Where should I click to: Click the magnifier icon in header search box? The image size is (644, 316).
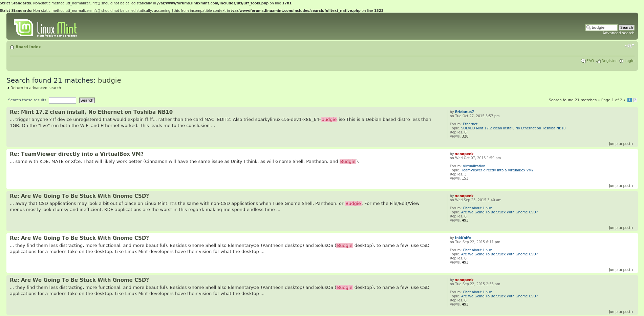tap(588, 28)
